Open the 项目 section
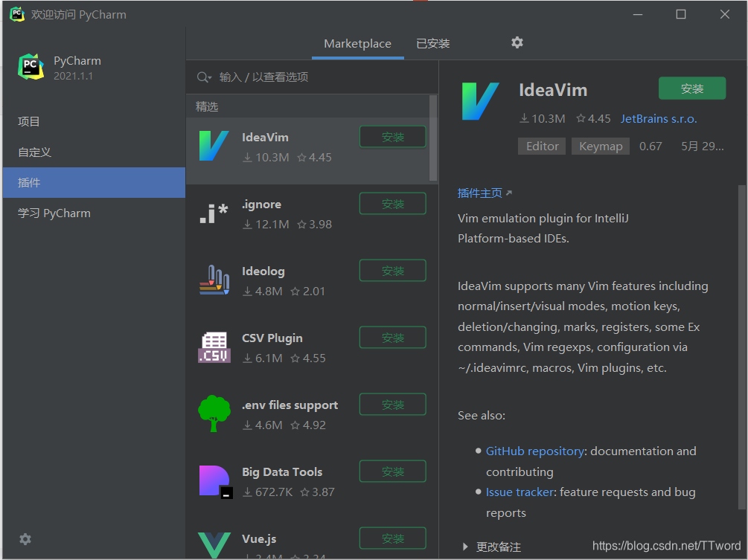748x560 pixels. point(94,121)
